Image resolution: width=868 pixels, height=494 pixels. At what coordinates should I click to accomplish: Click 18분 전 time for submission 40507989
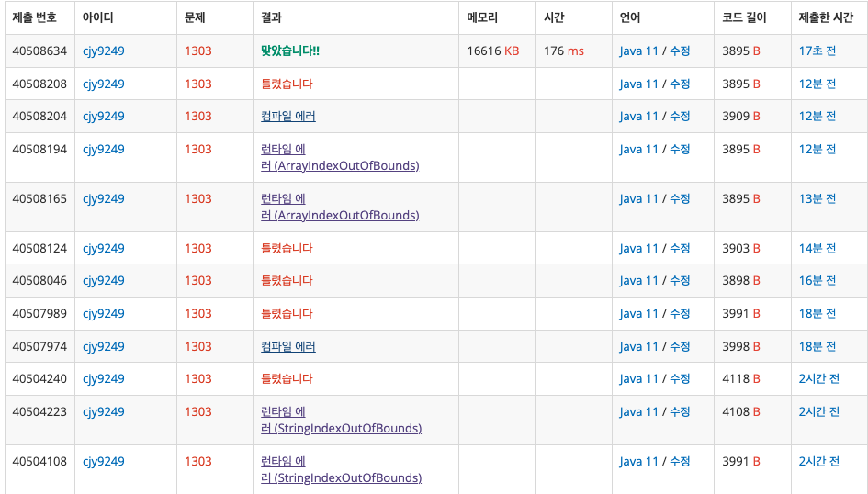(817, 314)
